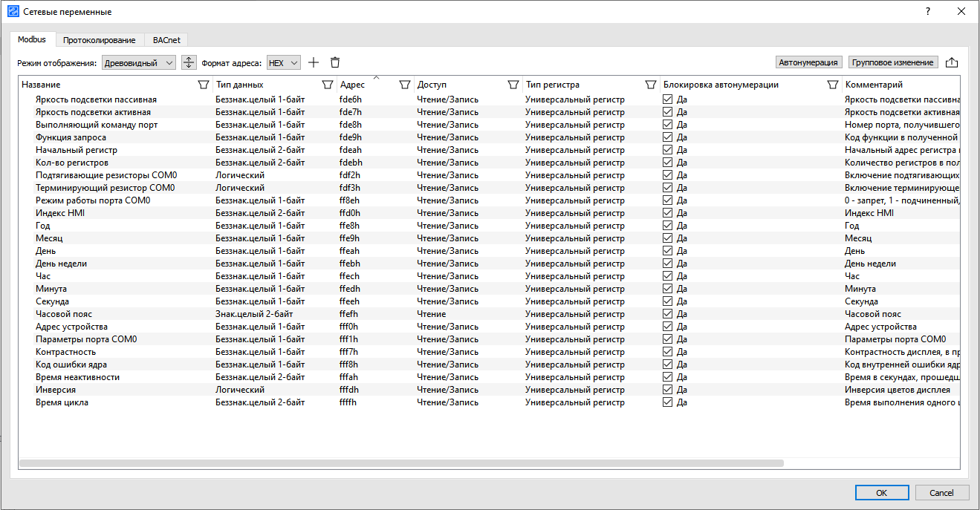Toggle autonumbering lock for Время цикла row
The image size is (980, 510).
tap(667, 402)
